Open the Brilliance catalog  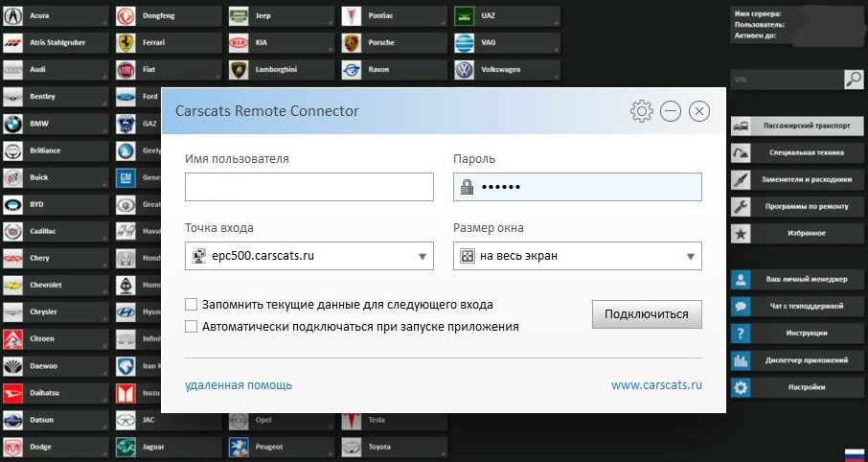click(x=56, y=150)
